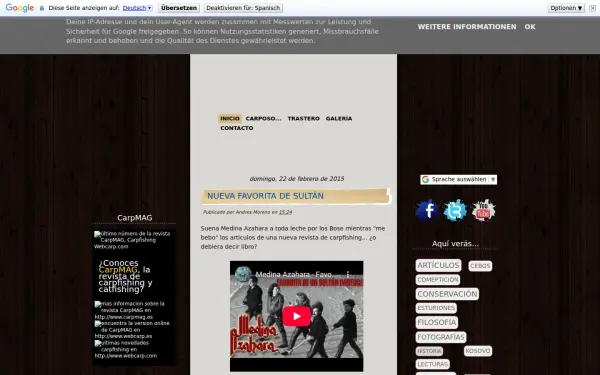Click Deaktivieren für: Spanisch button

[243, 8]
